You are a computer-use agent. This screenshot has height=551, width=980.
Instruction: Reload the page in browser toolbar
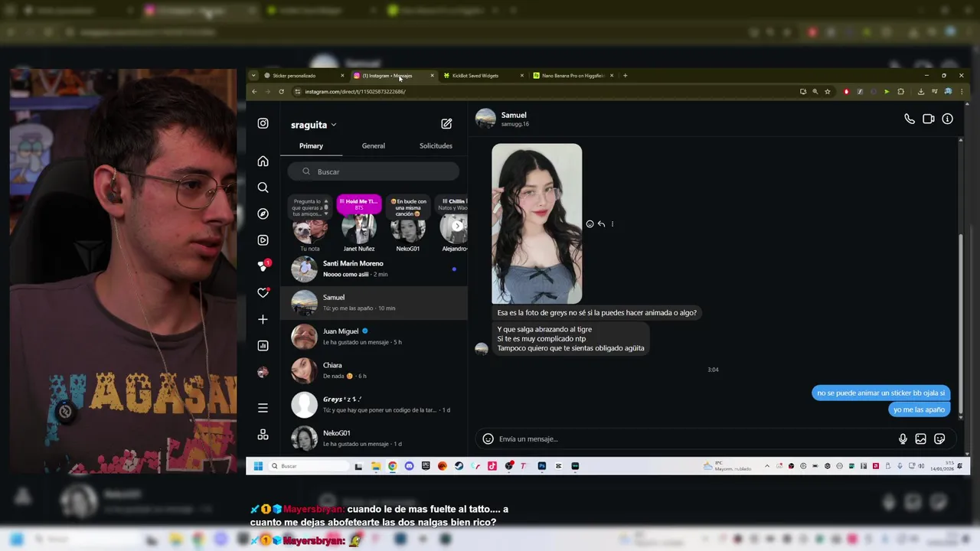[281, 92]
